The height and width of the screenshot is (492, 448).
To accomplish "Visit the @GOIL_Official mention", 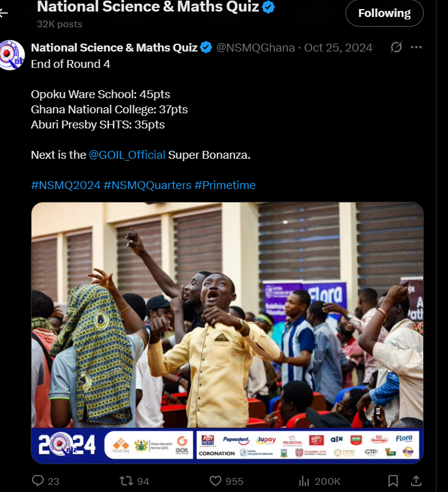I will (127, 155).
